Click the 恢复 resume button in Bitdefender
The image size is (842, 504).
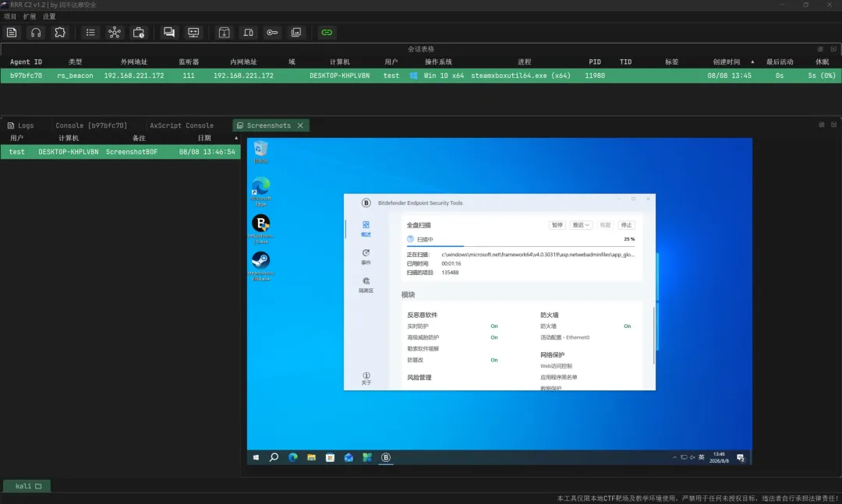click(605, 225)
